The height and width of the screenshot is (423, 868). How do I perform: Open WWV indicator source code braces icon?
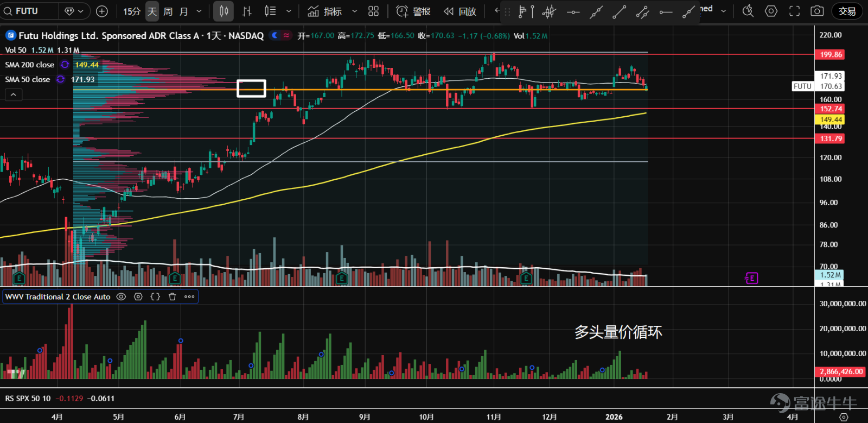pyautogui.click(x=155, y=296)
